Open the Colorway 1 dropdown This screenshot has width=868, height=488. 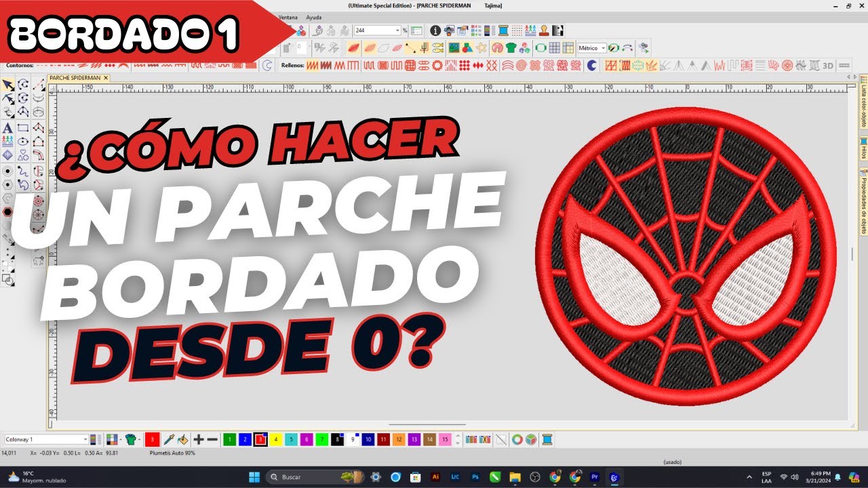point(85,440)
